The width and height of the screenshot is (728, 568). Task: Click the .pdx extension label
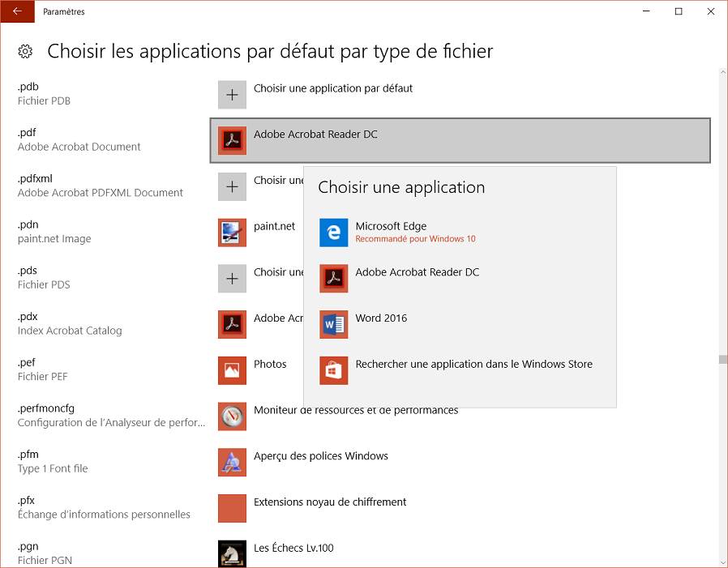tap(28, 317)
